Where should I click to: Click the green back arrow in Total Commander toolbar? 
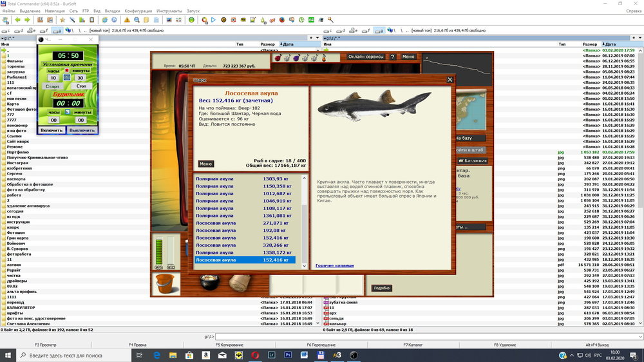(x=17, y=20)
